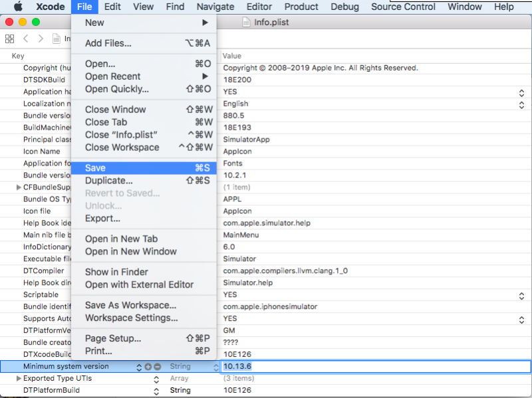Image resolution: width=532 pixels, height=398 pixels.
Task: Select Open Quickly… menu item
Action: [144, 89]
